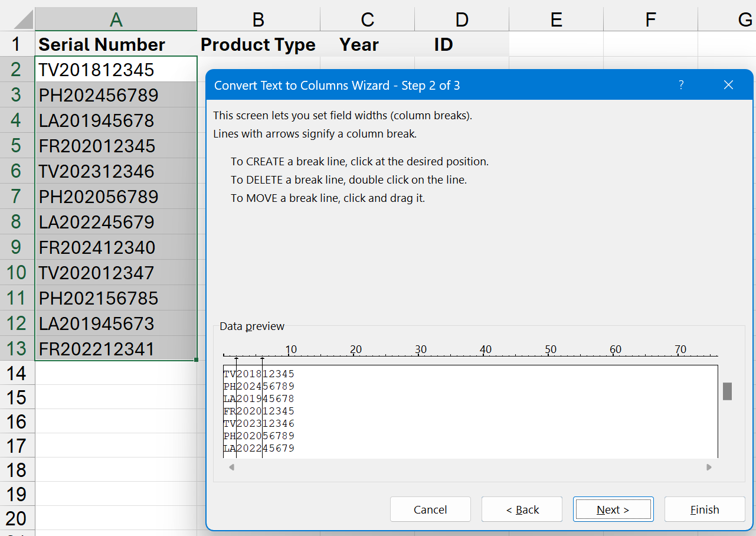Image resolution: width=756 pixels, height=536 pixels.
Task: Click row number 15 header
Action: (16, 397)
